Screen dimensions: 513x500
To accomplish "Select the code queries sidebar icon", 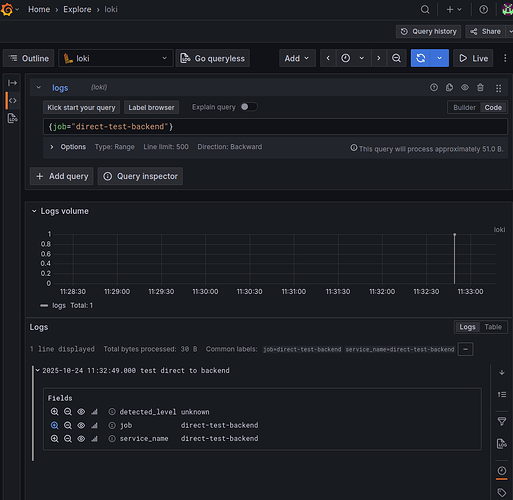I will pos(13,100).
